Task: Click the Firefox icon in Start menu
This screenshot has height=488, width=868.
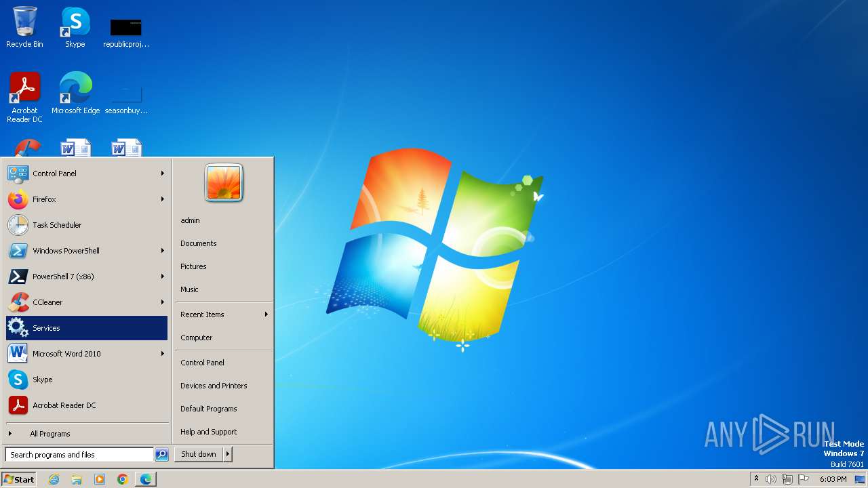Action: click(x=18, y=199)
